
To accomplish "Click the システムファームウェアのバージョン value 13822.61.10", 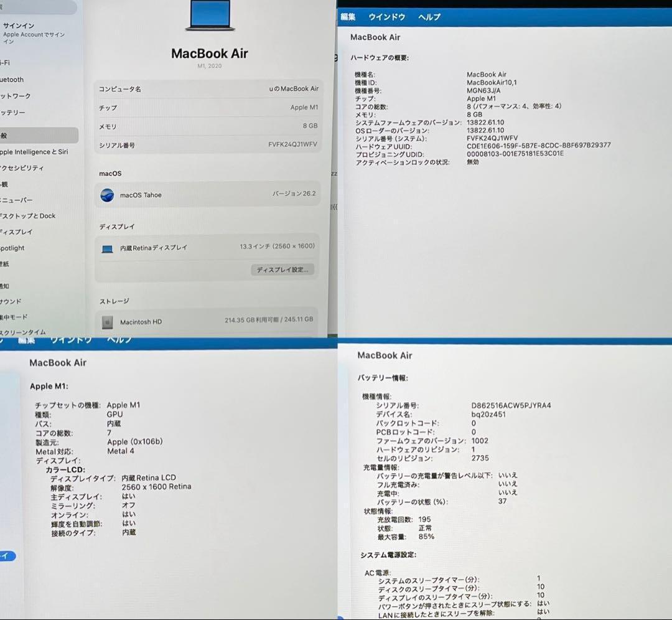I will click(485, 122).
